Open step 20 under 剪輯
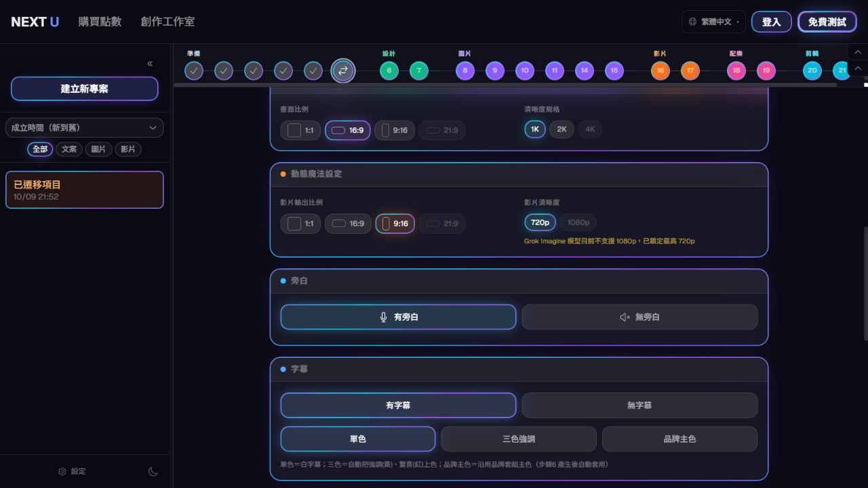 (812, 70)
